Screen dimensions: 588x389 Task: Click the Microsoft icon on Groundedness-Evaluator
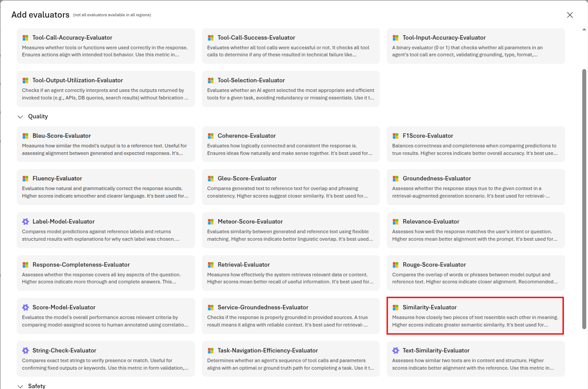tap(394, 178)
